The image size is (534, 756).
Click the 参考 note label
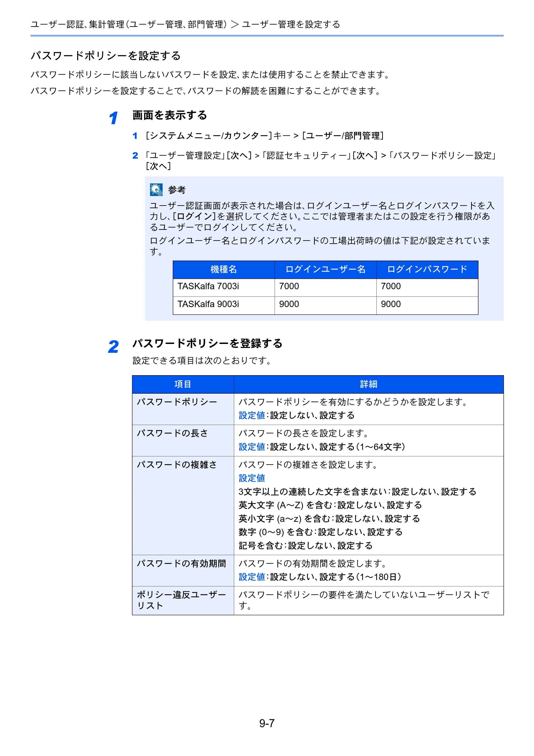point(177,190)
